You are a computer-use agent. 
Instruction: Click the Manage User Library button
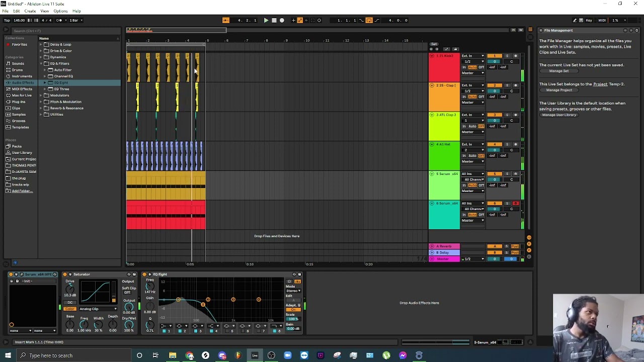click(x=559, y=115)
